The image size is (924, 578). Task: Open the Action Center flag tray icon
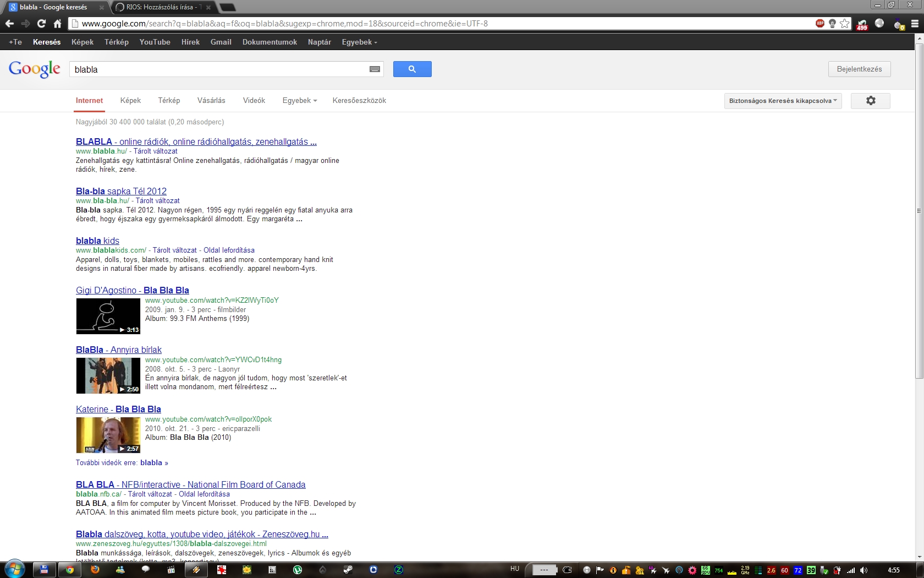[x=600, y=570]
